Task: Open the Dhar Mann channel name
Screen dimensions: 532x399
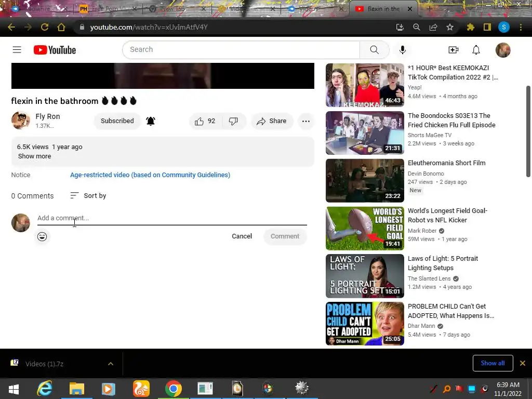Action: pos(421,326)
